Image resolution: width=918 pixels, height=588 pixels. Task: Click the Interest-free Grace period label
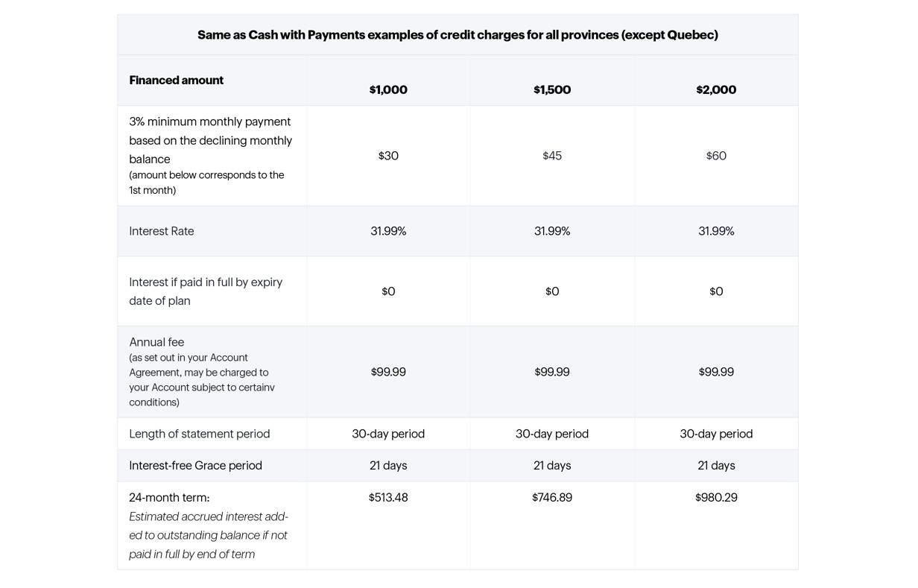coord(195,466)
